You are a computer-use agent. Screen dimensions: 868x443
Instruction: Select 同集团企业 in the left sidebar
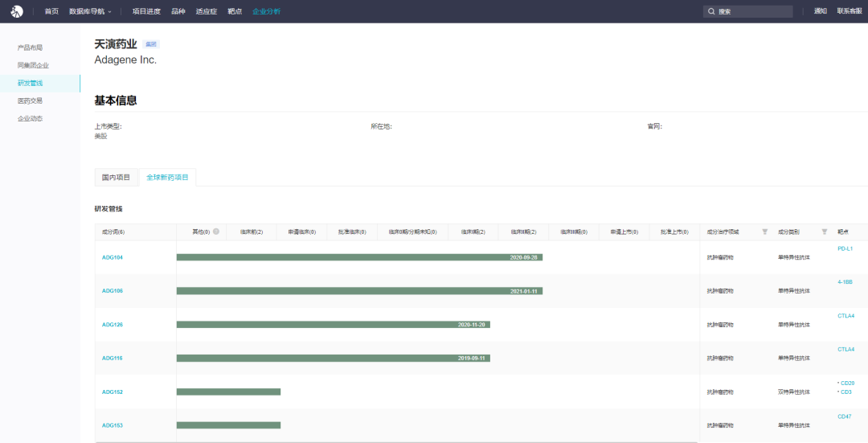pyautogui.click(x=33, y=65)
